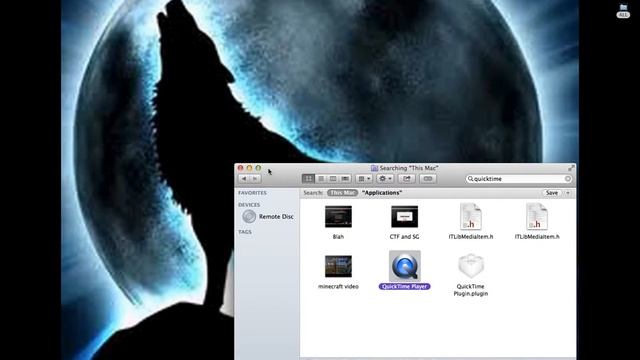
Task: Zoom the Finder window with green button
Action: [258, 168]
